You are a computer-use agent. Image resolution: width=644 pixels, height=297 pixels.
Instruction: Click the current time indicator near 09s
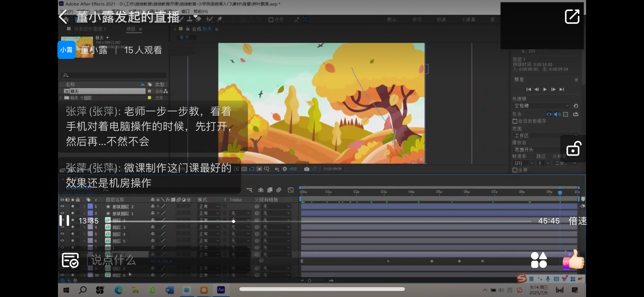pos(560,193)
